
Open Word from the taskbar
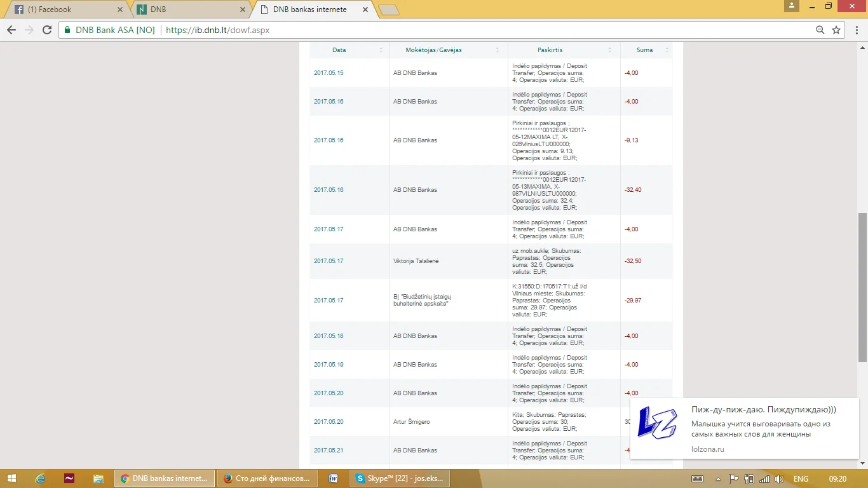333,478
